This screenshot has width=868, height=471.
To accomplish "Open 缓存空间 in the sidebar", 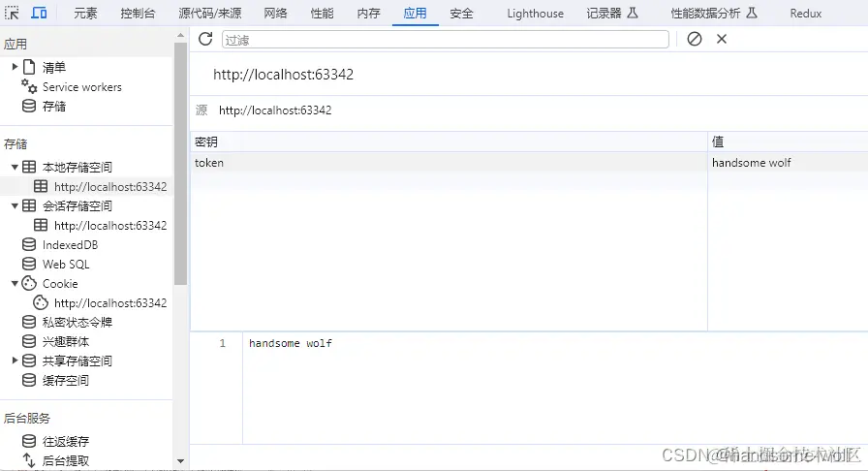I will (65, 381).
